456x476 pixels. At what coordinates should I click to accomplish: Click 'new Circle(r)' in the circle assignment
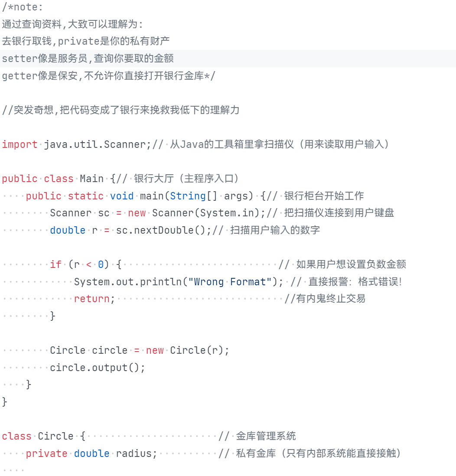185,350
